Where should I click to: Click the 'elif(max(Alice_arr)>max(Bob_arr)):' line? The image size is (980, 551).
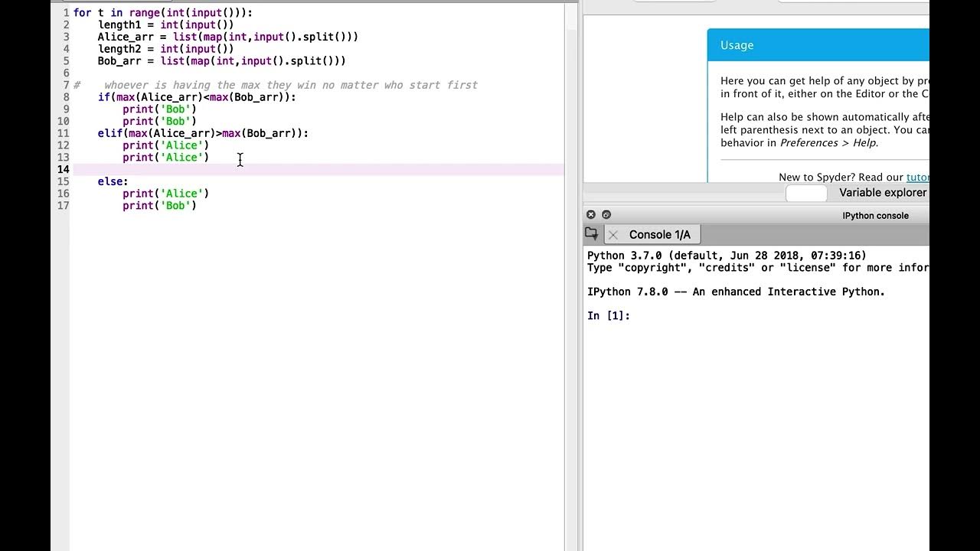click(203, 133)
